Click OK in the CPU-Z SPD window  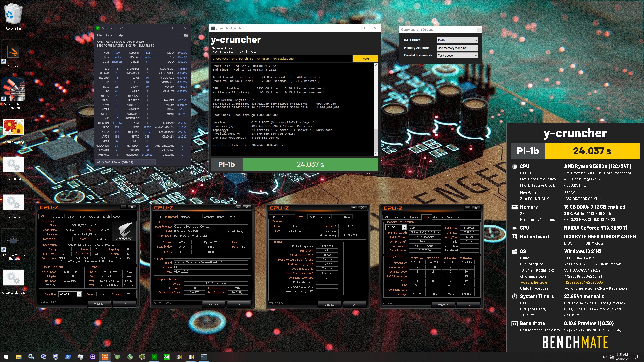[468, 305]
